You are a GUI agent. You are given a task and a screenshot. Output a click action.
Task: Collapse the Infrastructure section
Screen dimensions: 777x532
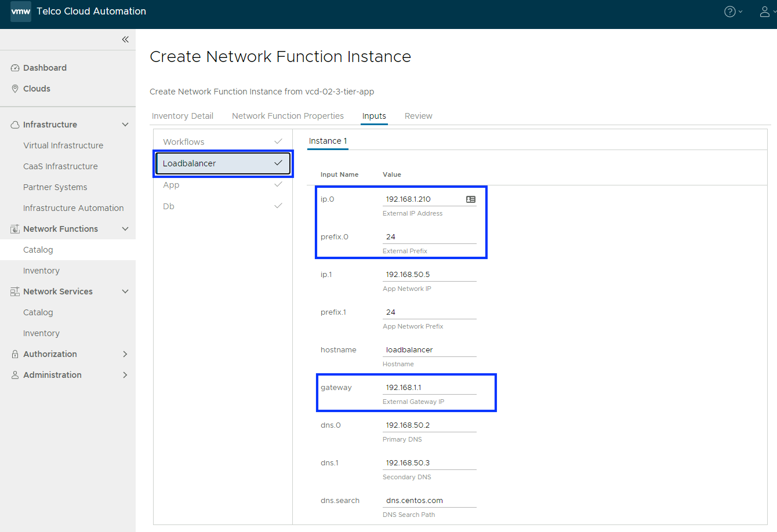(125, 125)
